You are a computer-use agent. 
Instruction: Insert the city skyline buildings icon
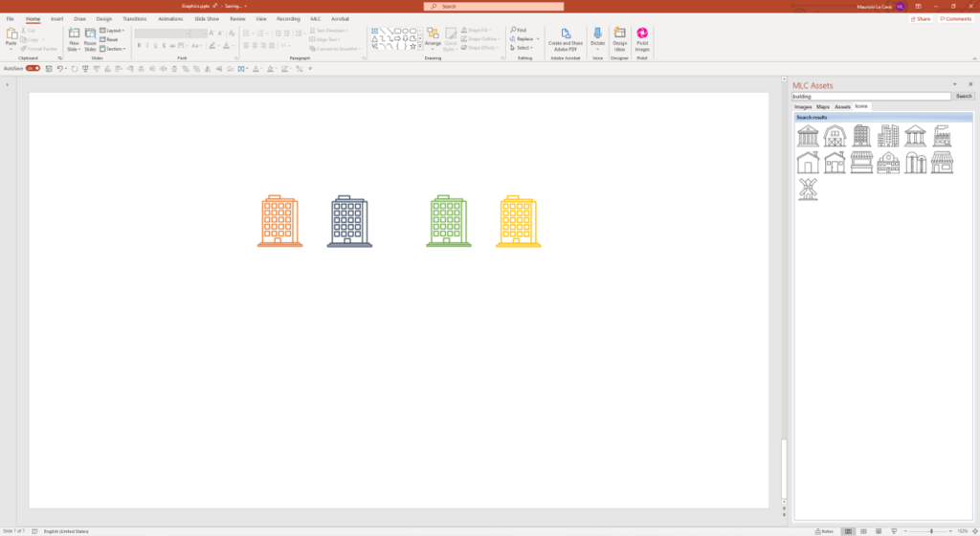click(x=888, y=136)
